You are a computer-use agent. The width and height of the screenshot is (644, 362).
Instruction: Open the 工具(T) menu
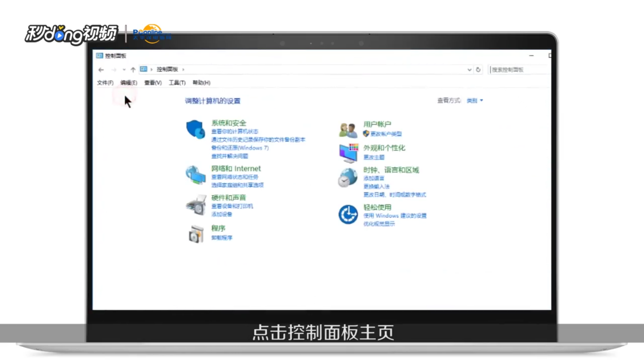pos(177,83)
